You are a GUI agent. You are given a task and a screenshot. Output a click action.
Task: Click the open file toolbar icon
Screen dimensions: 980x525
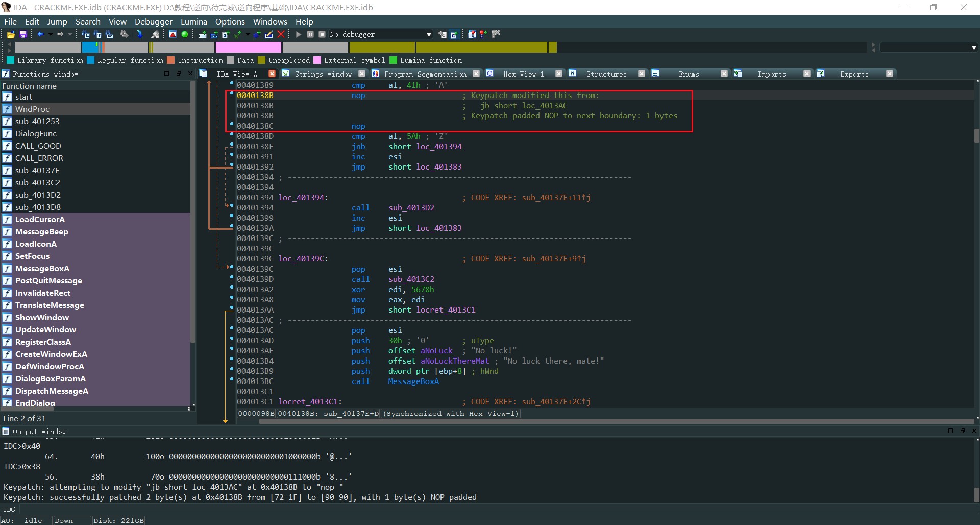tap(10, 34)
